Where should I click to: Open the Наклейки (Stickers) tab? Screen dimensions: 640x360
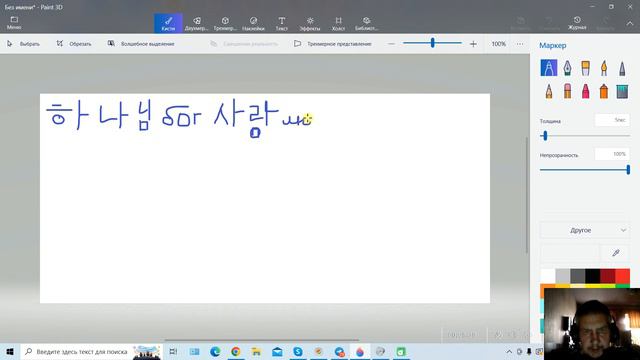pos(253,23)
